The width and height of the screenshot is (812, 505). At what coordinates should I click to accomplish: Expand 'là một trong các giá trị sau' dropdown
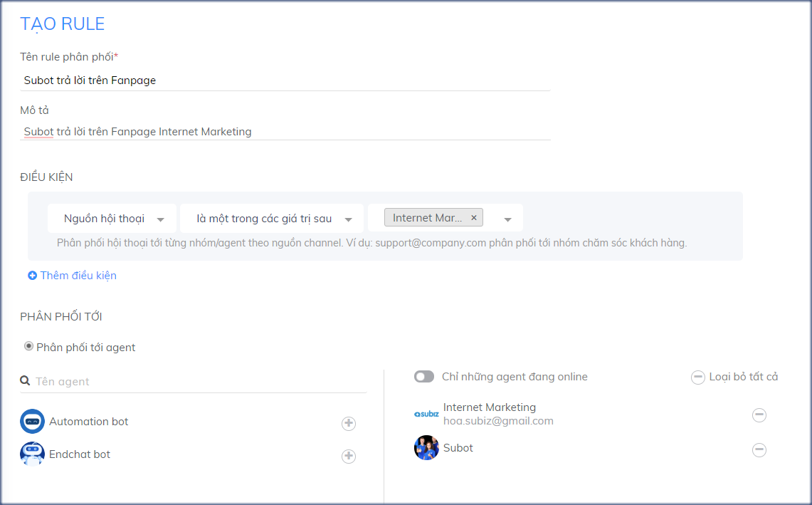271,219
